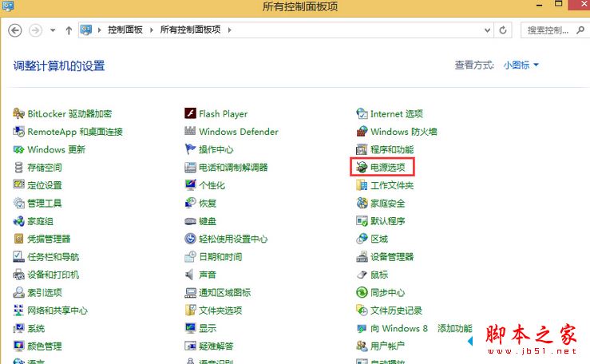Expand the address bar history dropdown
This screenshot has height=364, width=590.
[487, 30]
